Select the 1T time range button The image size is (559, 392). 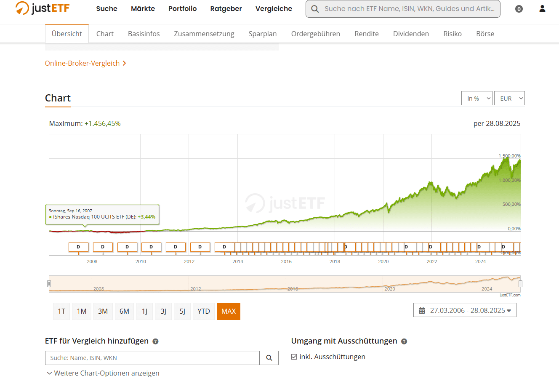[x=61, y=311]
